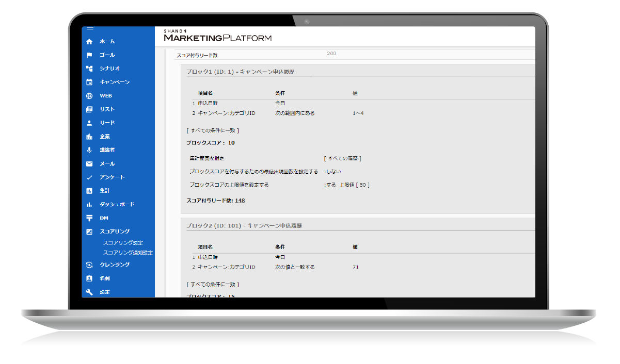This screenshot has height=364, width=620.
Task: Click 次の値と一致する condition text
Action: click(x=295, y=267)
